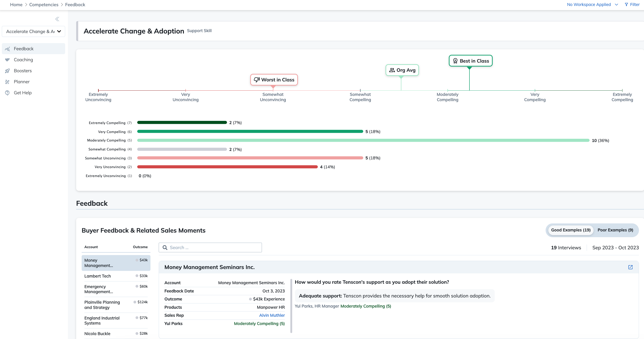Open the Alvin Muthler sales rep link
The image size is (644, 339).
pyautogui.click(x=272, y=315)
